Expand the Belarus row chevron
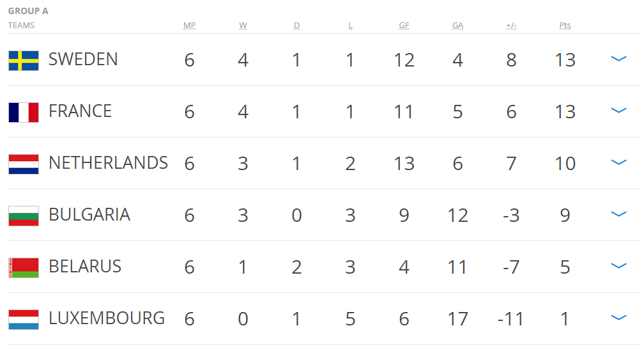Image resolution: width=644 pixels, height=351 pixels. 618,266
